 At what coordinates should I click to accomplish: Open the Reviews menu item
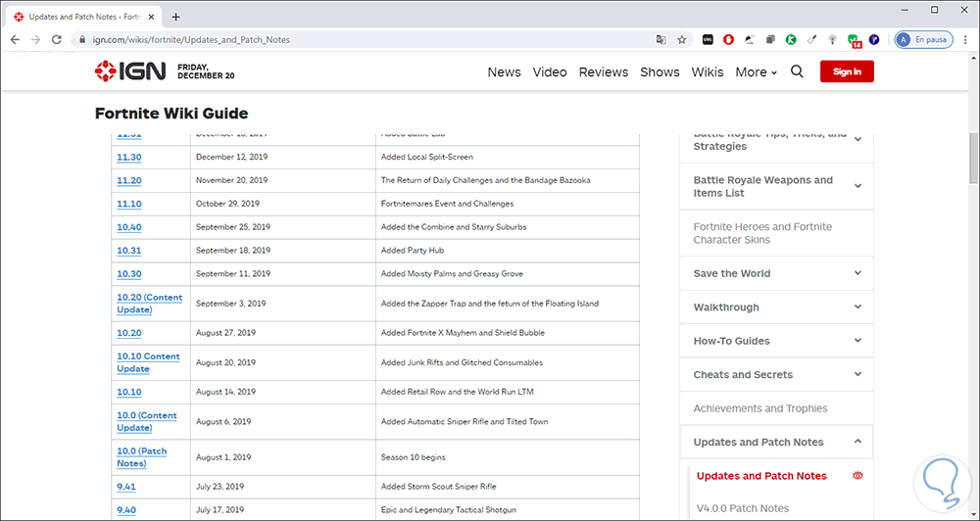coord(603,71)
